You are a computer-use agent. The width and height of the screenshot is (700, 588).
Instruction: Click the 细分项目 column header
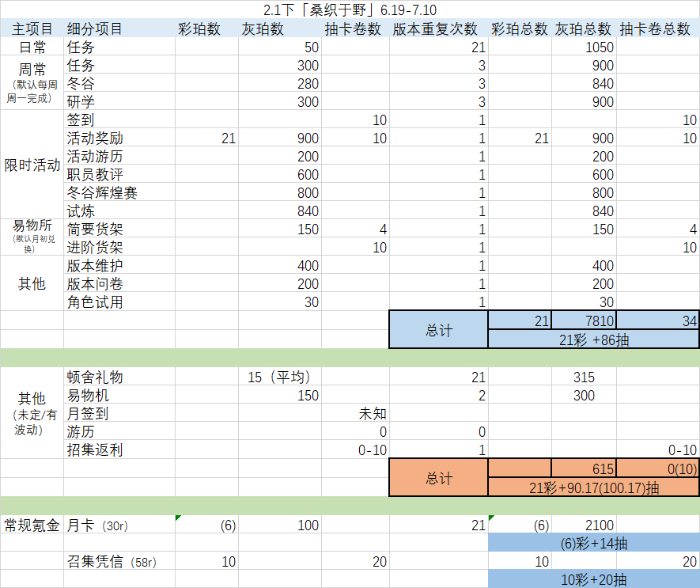[x=119, y=28]
